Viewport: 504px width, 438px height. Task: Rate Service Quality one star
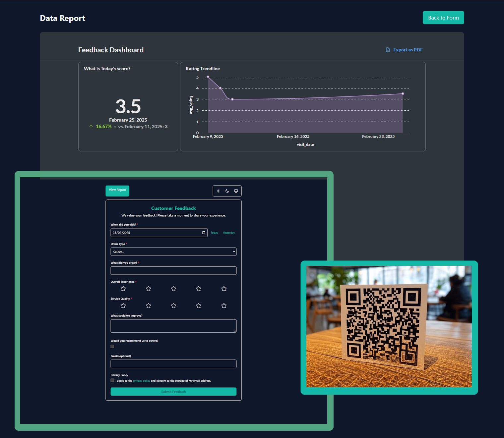tap(123, 305)
